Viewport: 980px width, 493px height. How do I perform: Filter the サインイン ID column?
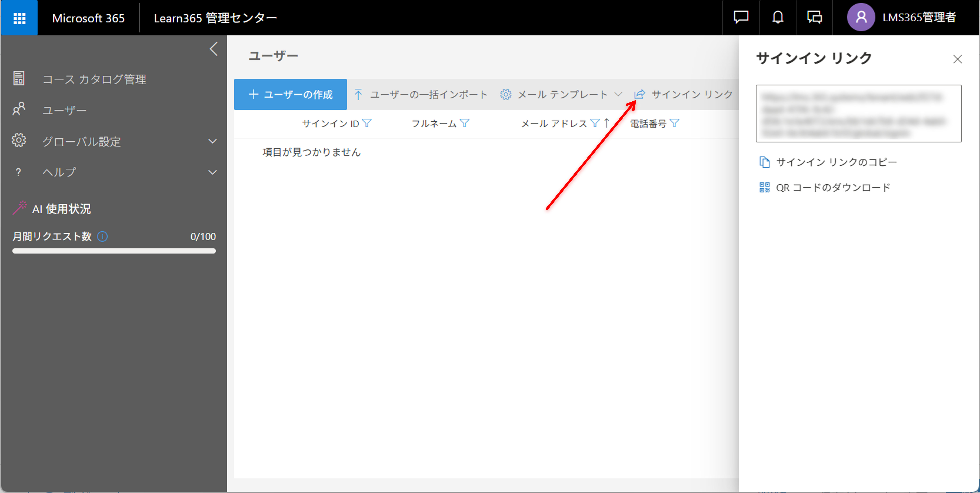367,123
